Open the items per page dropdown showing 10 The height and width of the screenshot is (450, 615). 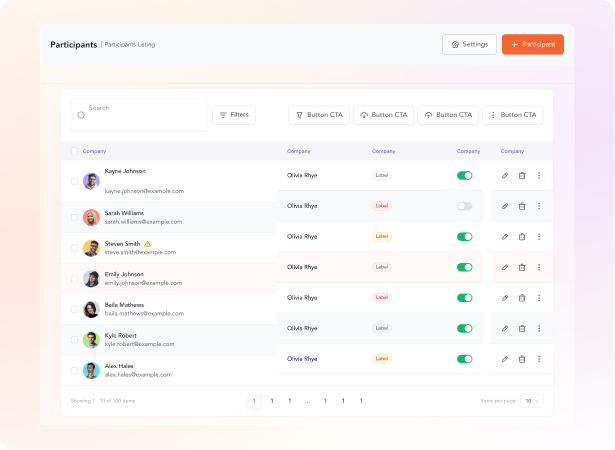click(x=532, y=401)
